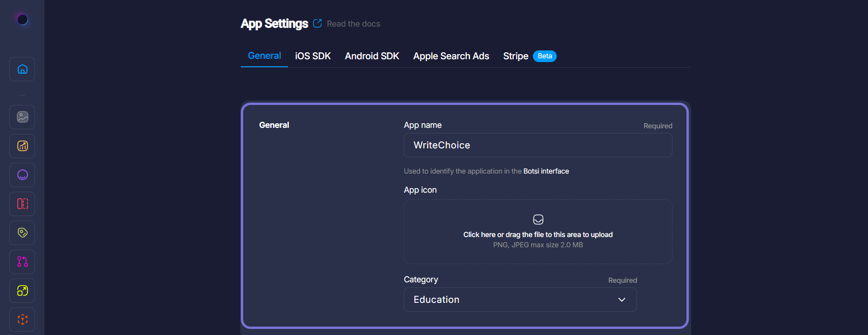
Task: Open the Stripe Beta tab
Action: [x=529, y=56]
